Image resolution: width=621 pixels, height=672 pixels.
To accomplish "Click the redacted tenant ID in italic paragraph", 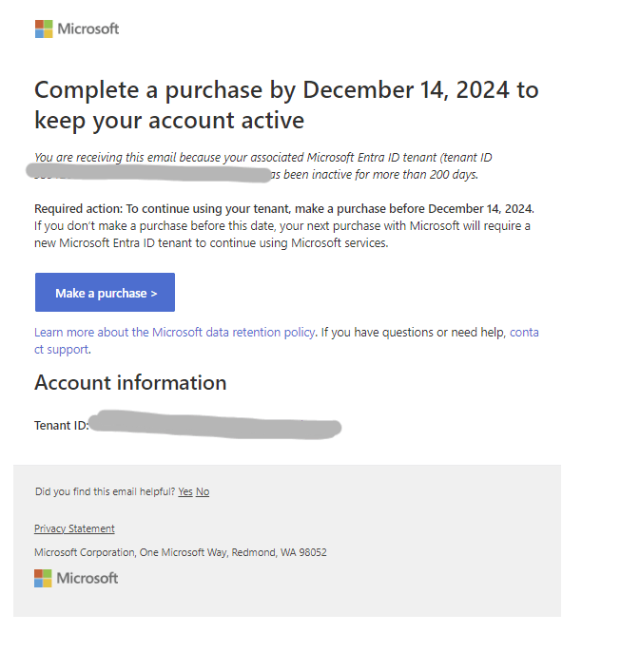I will coord(148,173).
